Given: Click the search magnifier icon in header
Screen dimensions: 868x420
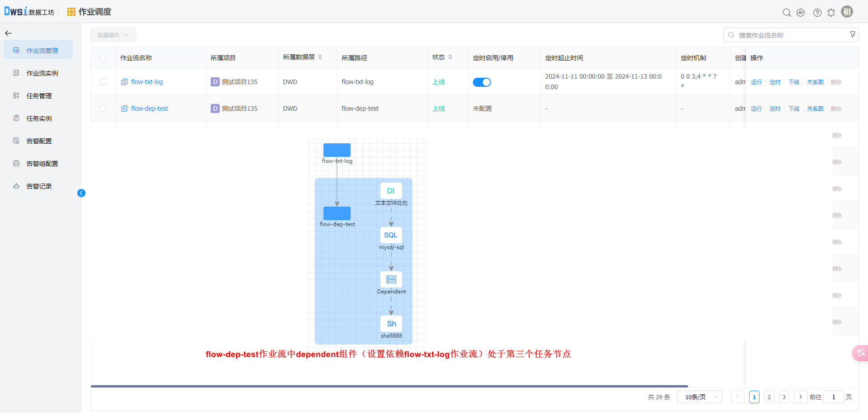Looking at the screenshot, I should (787, 13).
